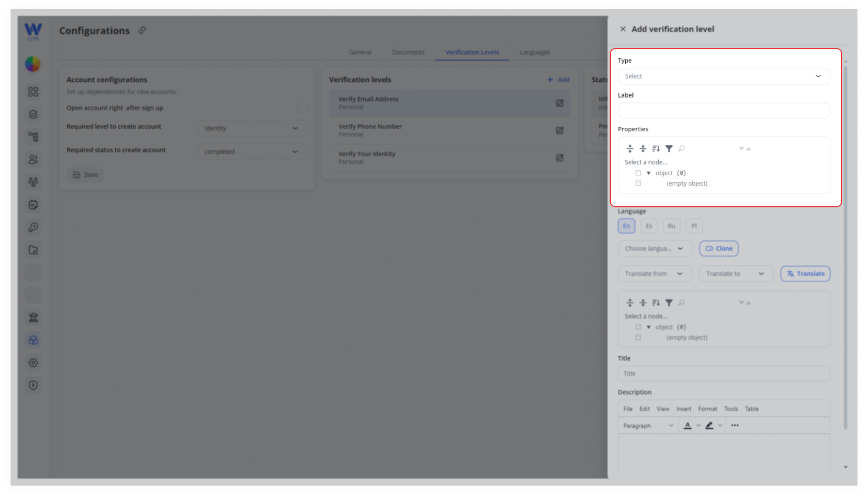Click the Translate button
Screen dimensions: 868x498
(805, 274)
